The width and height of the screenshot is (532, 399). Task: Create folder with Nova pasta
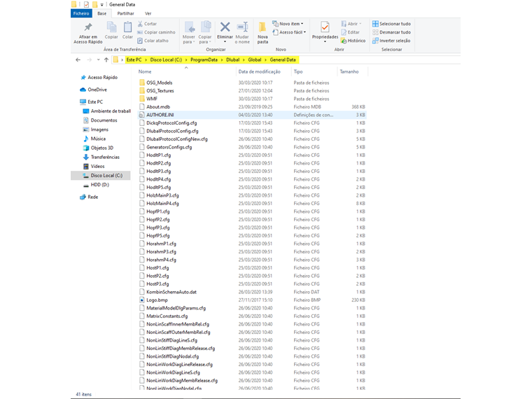pos(262,33)
